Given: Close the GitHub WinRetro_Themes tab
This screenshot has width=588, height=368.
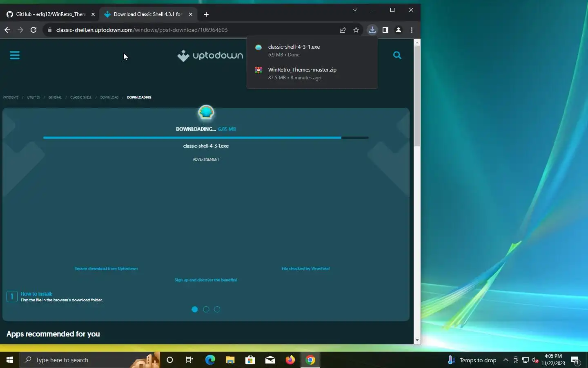Looking at the screenshot, I should coord(93,14).
